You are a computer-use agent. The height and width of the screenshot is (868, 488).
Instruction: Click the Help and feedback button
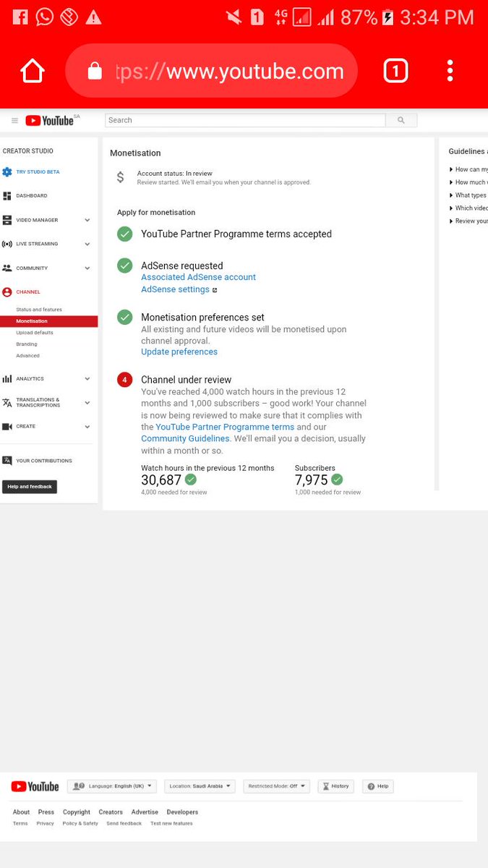(30, 487)
